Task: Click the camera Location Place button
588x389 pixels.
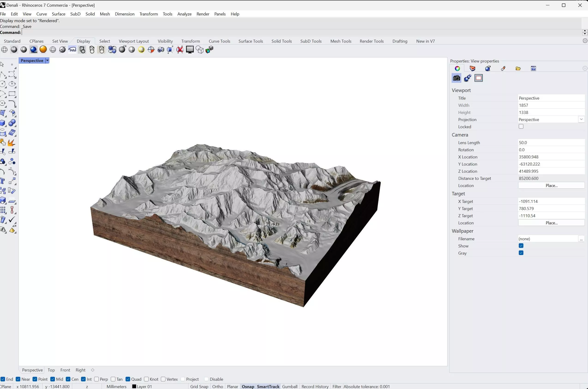Action: tap(551, 186)
